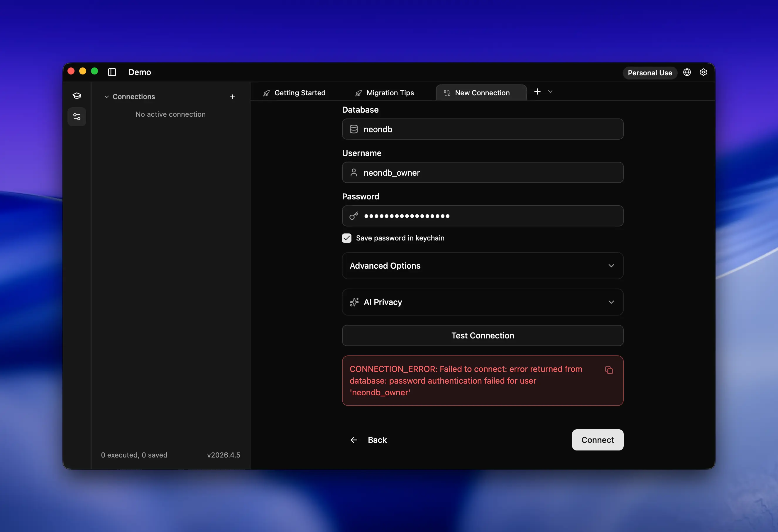Copy error message with copy icon
The height and width of the screenshot is (532, 778).
click(x=609, y=370)
